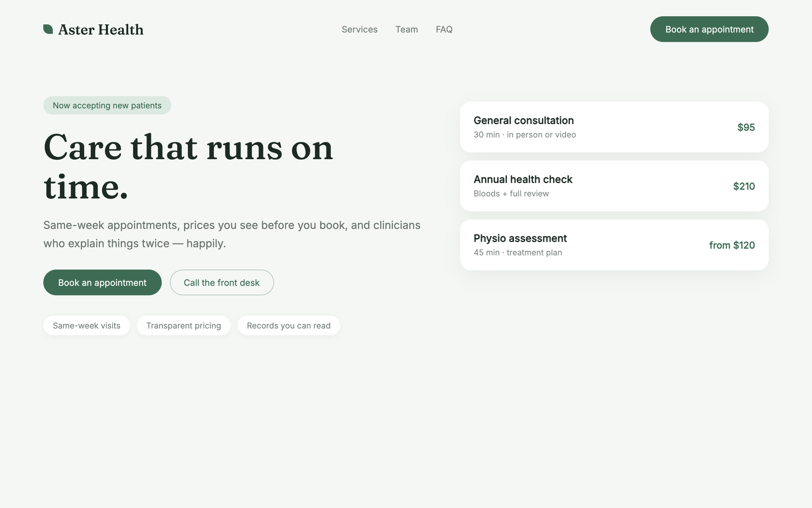Viewport: 812px width, 508px height.
Task: Select the Transparent pricing pill
Action: [184, 325]
